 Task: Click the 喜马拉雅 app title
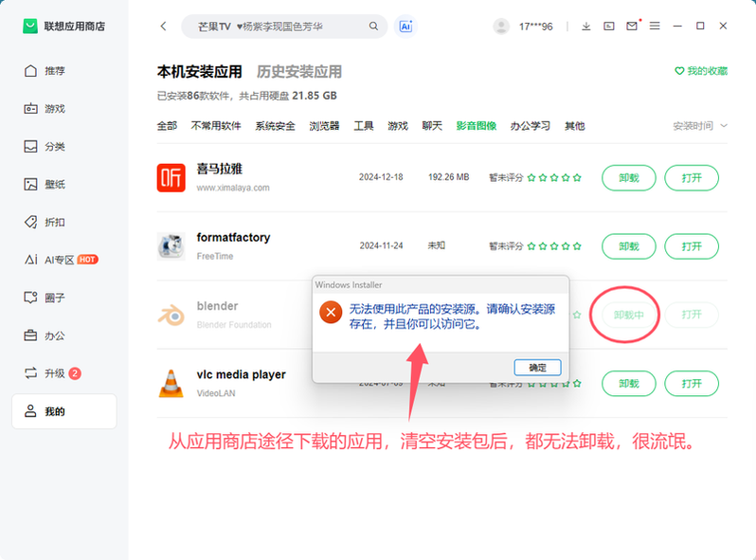click(220, 169)
